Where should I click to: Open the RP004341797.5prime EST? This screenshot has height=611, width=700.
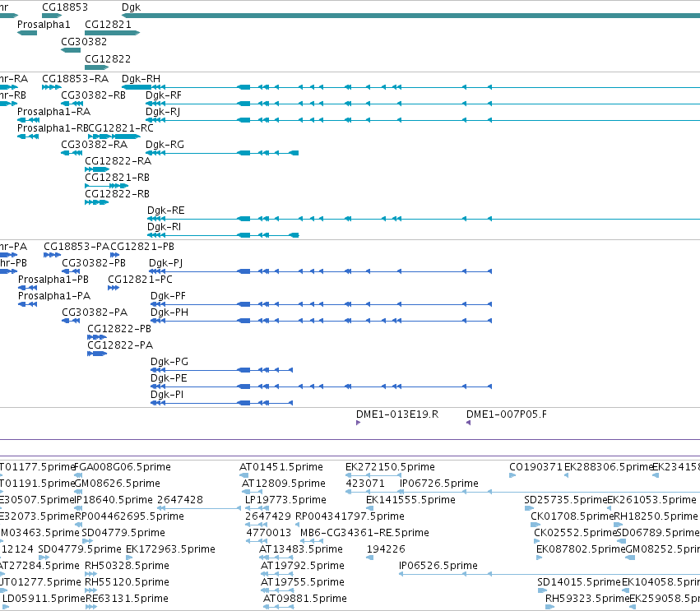[x=350, y=516]
